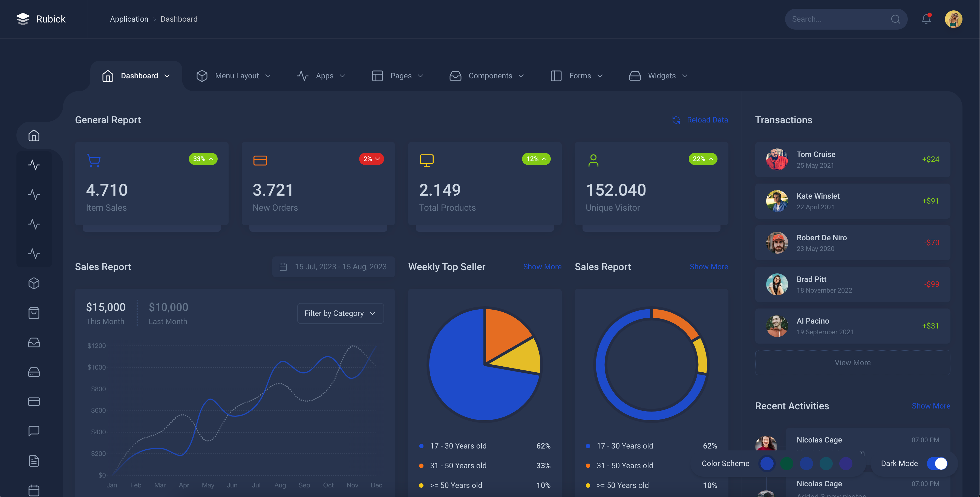
Task: Select the purple color scheme swatch
Action: click(x=846, y=464)
